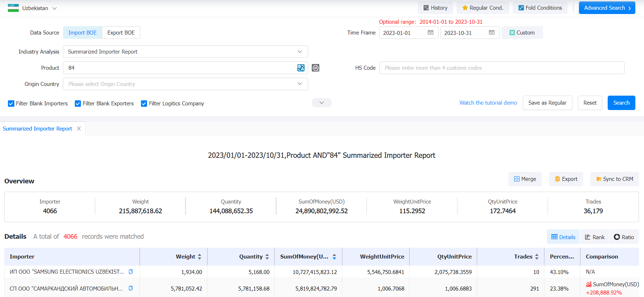Click the Uzbekistan flag icon
The width and height of the screenshot is (644, 297).
[13, 8]
